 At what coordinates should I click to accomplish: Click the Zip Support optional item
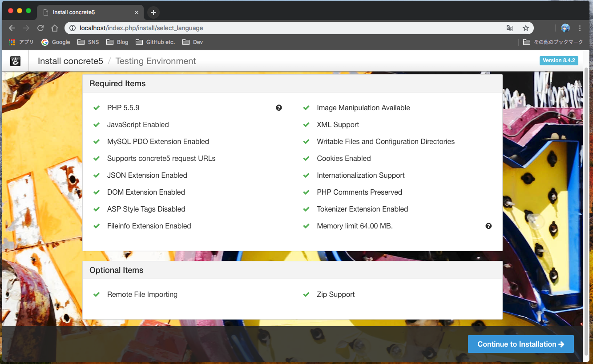tap(336, 294)
